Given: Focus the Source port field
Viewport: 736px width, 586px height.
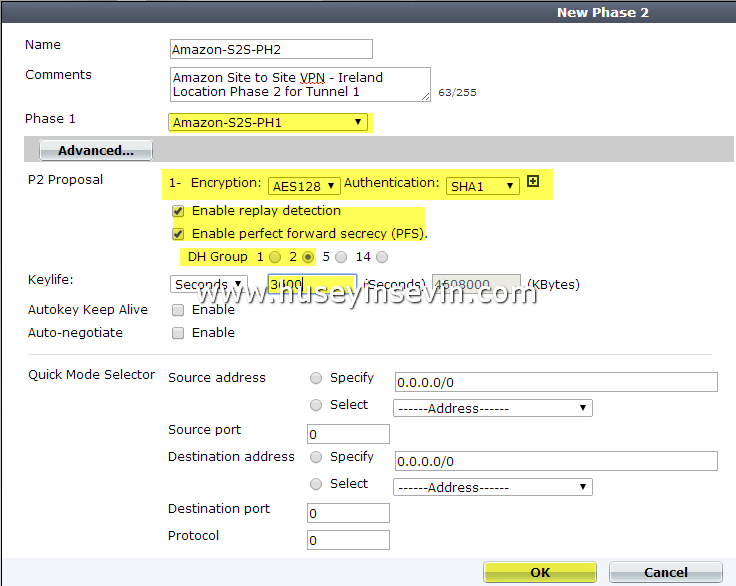Looking at the screenshot, I should (x=348, y=434).
